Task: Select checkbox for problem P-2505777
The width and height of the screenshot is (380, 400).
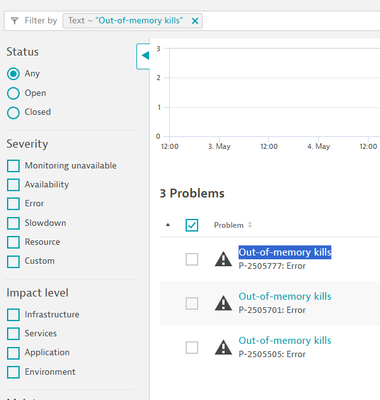Action: (192, 259)
